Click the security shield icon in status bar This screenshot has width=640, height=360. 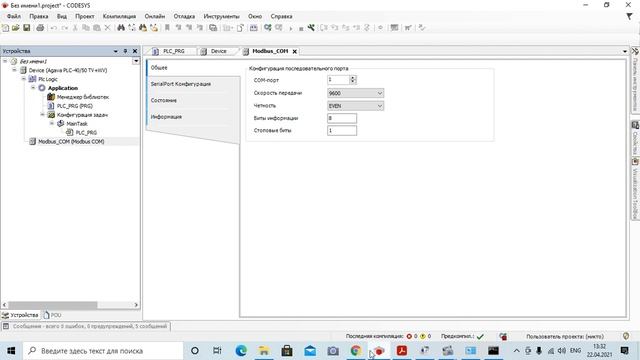pyautogui.click(x=626, y=336)
